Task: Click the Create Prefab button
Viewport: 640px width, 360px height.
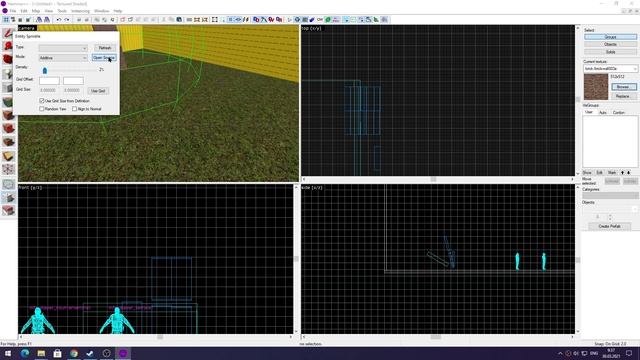Action: 609,226
